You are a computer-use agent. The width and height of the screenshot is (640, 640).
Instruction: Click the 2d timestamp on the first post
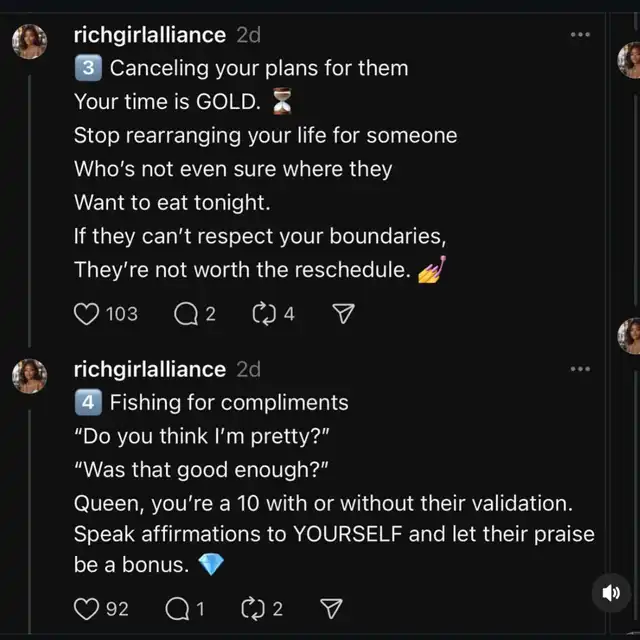pyautogui.click(x=248, y=35)
